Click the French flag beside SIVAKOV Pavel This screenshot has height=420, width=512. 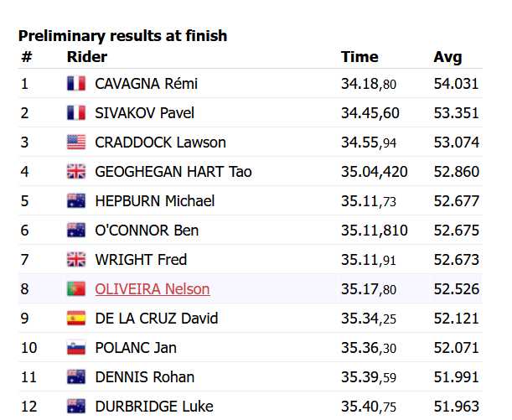tap(76, 113)
